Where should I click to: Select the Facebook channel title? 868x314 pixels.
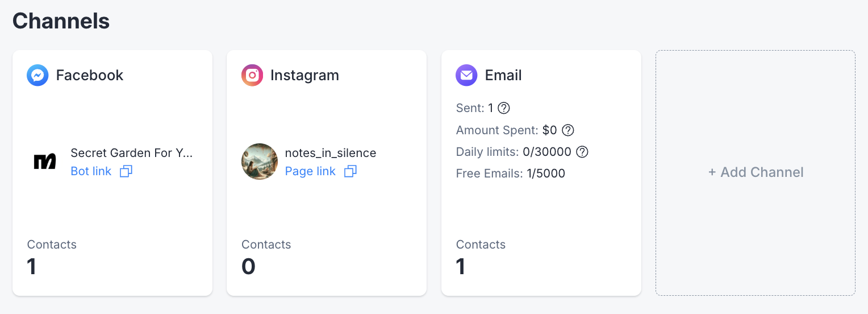[x=90, y=75]
